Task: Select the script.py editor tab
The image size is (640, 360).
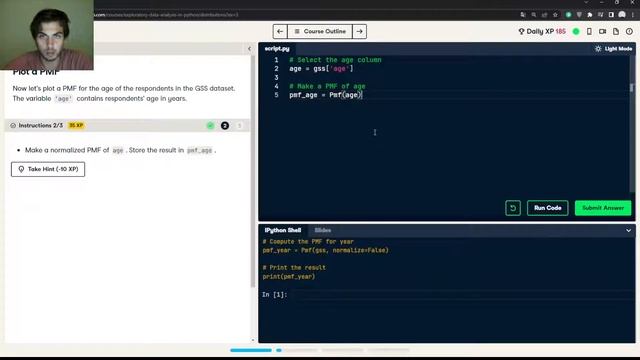Action: click(277, 49)
